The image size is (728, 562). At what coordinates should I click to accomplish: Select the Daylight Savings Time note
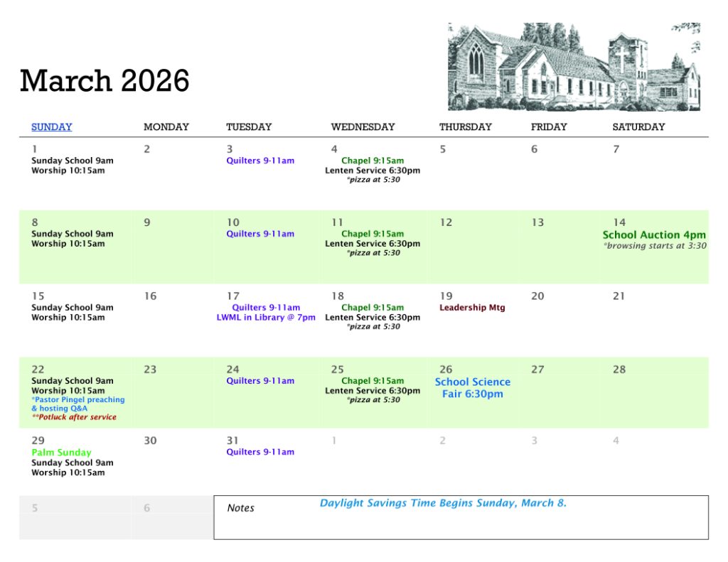coord(443,503)
